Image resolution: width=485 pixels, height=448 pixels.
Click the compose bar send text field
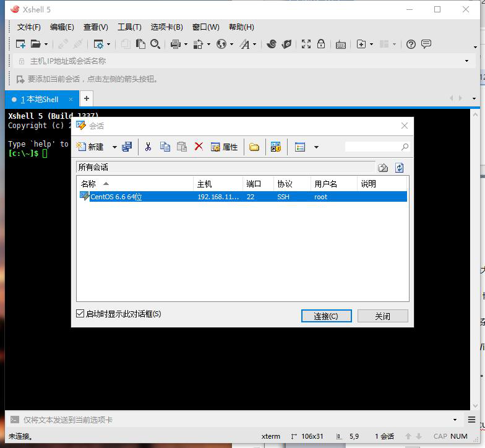coord(235,420)
